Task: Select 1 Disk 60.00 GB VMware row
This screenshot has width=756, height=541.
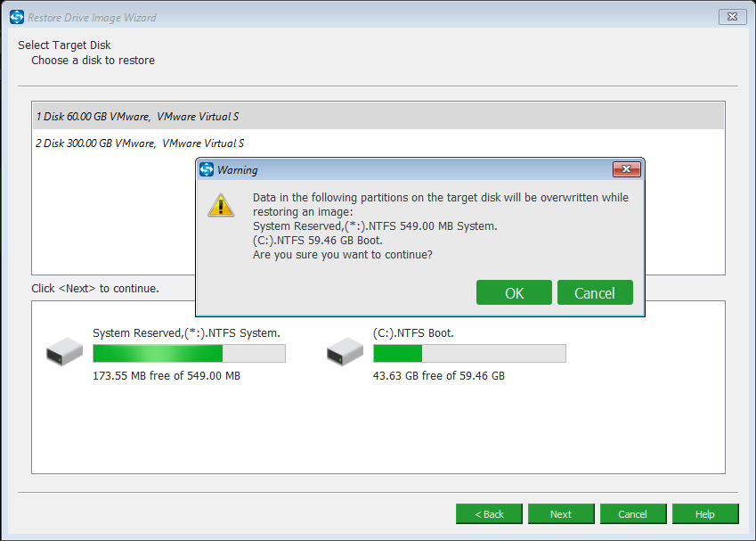Action: [378, 116]
